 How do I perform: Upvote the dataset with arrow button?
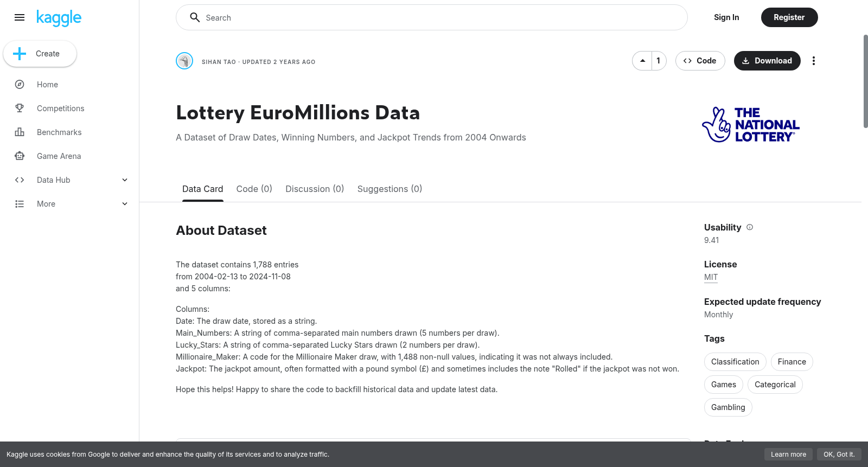643,61
